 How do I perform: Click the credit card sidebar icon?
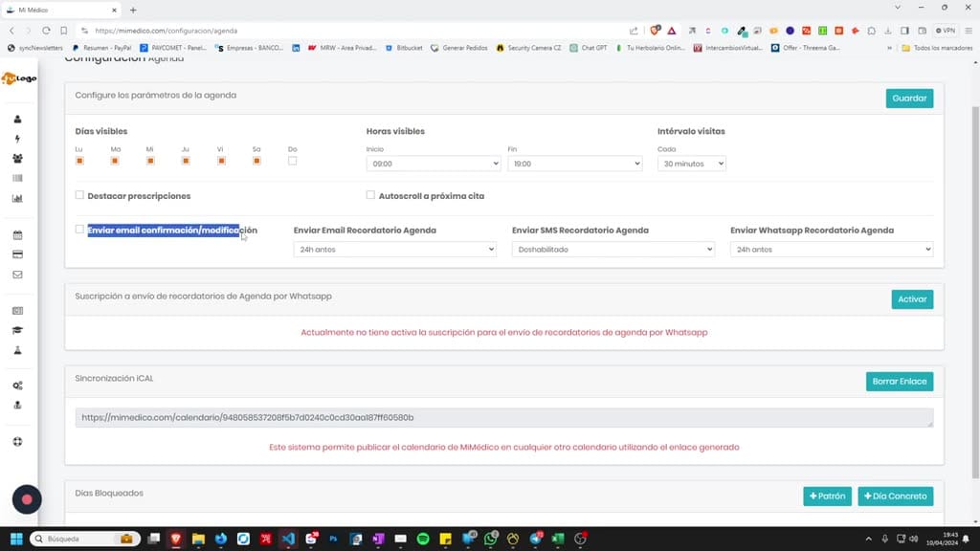tap(17, 254)
